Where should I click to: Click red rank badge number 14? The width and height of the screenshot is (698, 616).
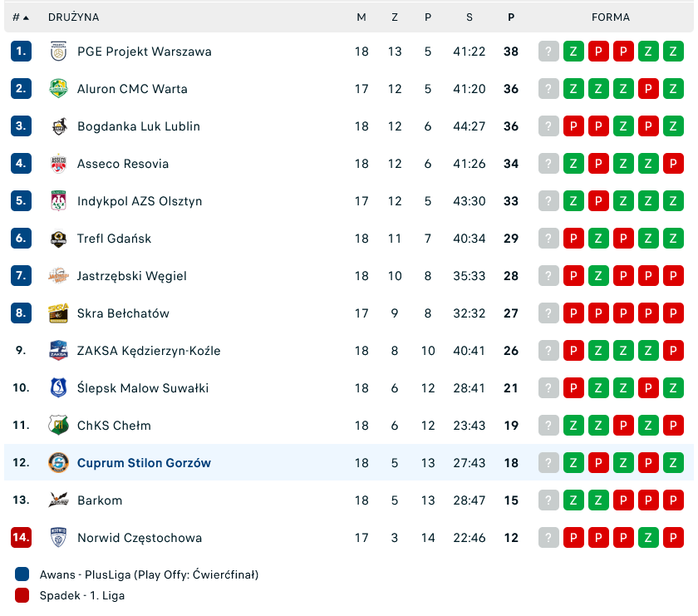(21, 538)
